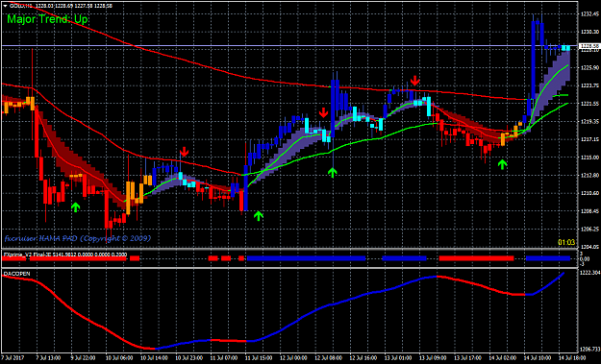Click the 1219.35 price scale label

[589, 121]
